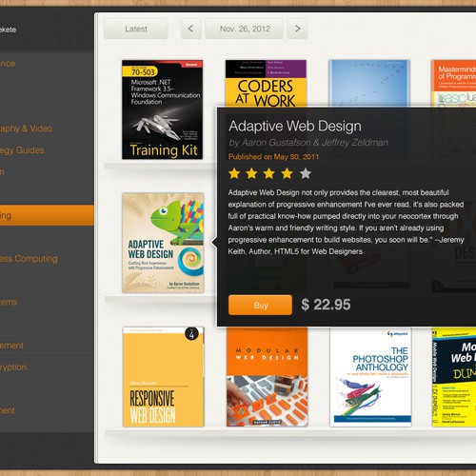The height and width of the screenshot is (476, 476).
Task: Click the 'ekete' user name in sidebar header
Action: point(8,30)
